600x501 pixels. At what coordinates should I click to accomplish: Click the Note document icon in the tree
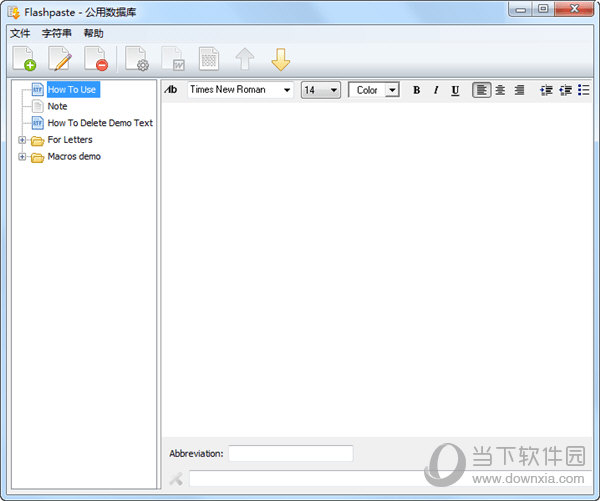coord(38,106)
